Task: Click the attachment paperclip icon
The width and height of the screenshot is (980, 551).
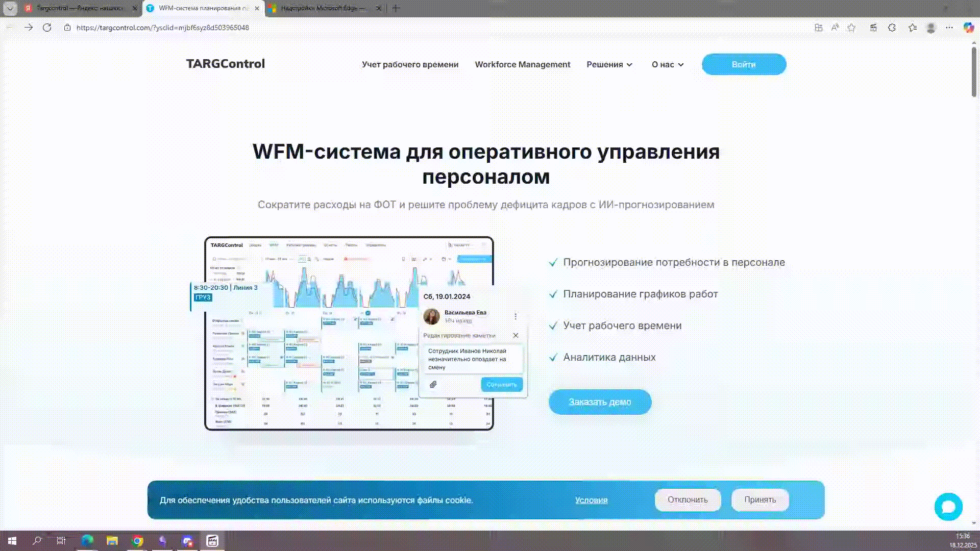Action: 433,384
